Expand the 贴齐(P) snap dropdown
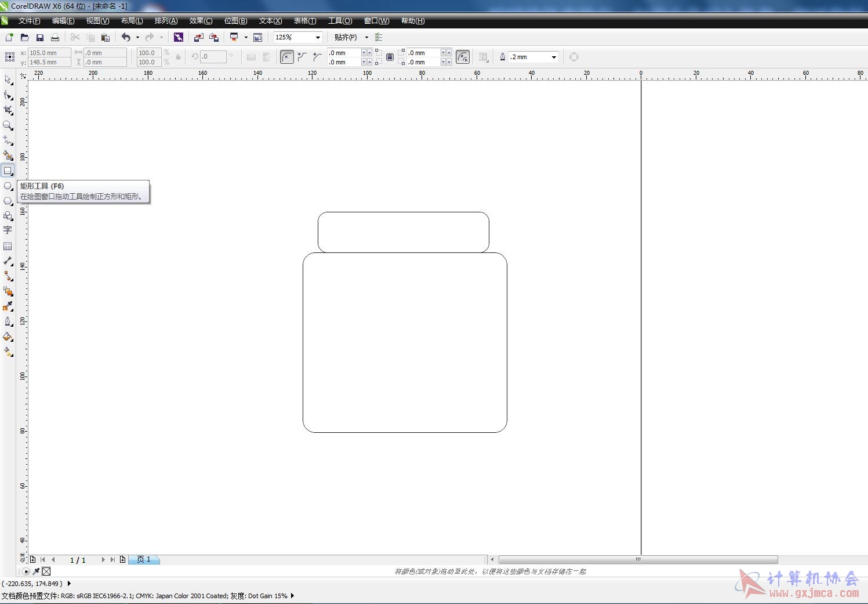Screen dimensions: 868x604 point(366,37)
